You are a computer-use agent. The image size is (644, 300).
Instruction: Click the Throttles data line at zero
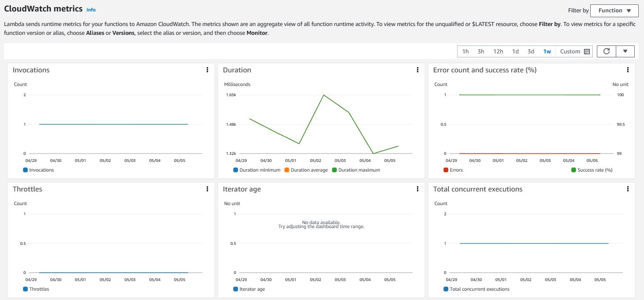(x=114, y=273)
